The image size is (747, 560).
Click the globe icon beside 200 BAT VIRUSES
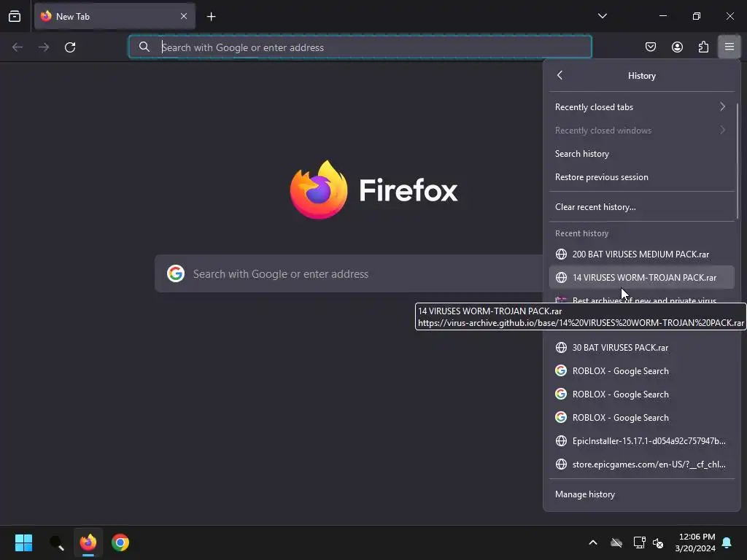pyautogui.click(x=561, y=254)
